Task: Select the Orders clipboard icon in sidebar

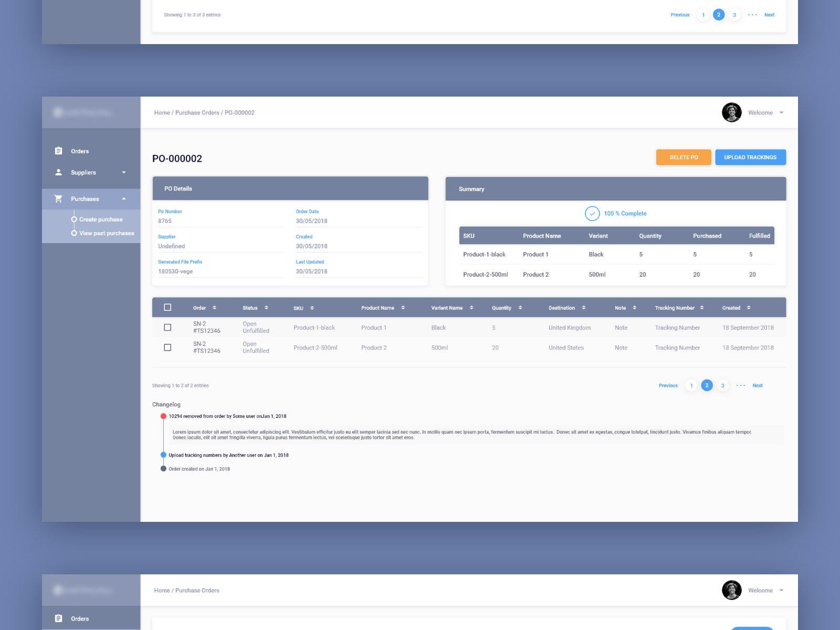Action: point(58,151)
